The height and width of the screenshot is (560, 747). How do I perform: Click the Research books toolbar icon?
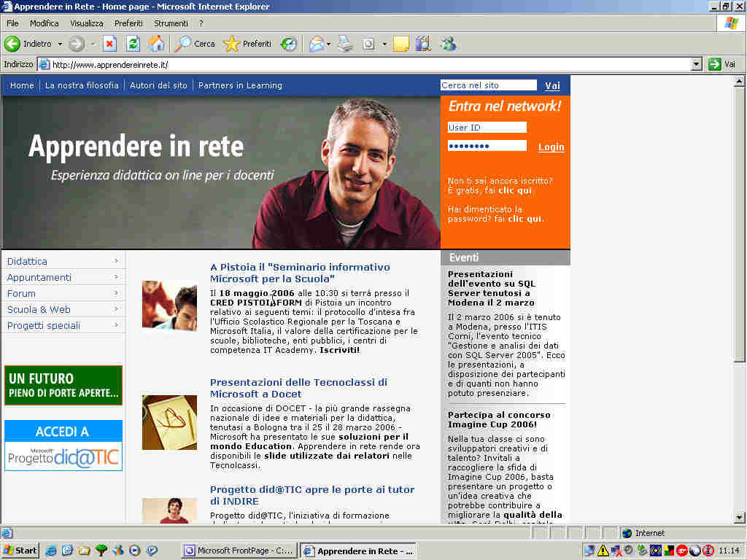click(x=422, y=44)
